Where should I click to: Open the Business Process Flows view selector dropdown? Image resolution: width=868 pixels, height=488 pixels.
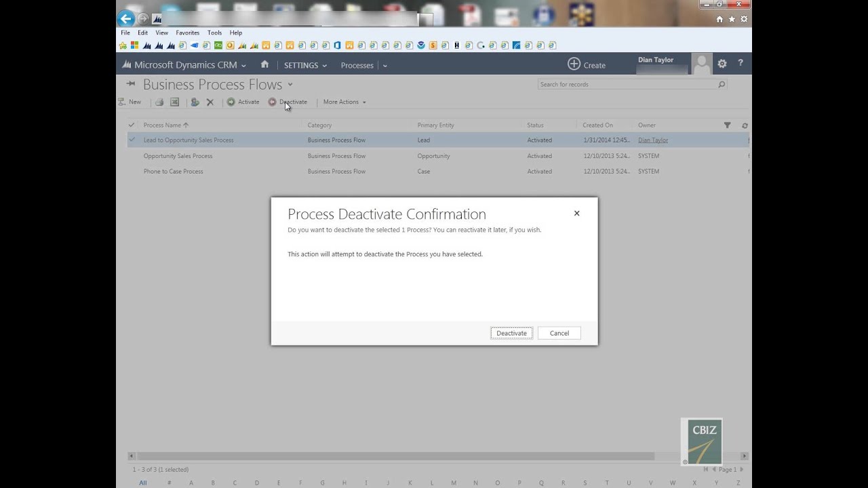(x=290, y=84)
